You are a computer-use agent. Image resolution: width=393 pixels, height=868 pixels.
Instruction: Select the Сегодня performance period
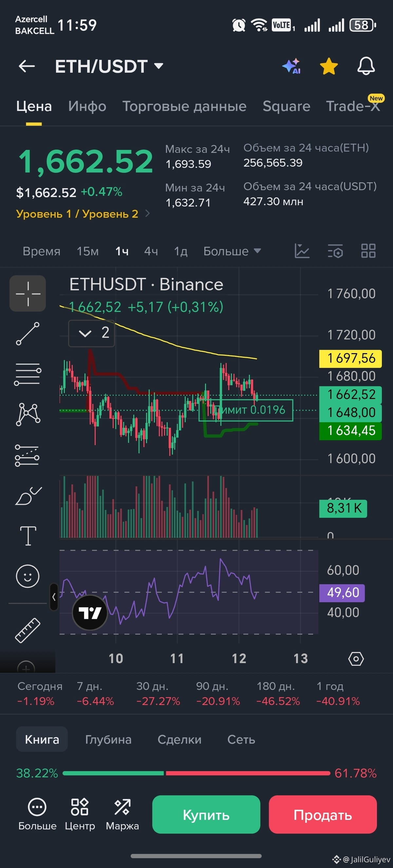pos(39,694)
